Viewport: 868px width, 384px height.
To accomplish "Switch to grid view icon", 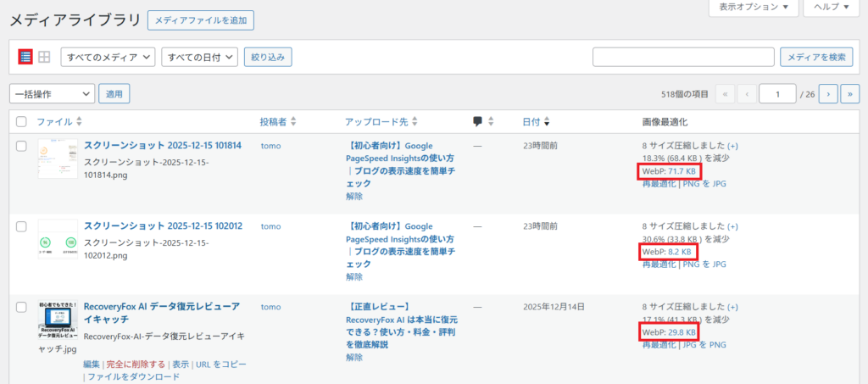I will [44, 57].
